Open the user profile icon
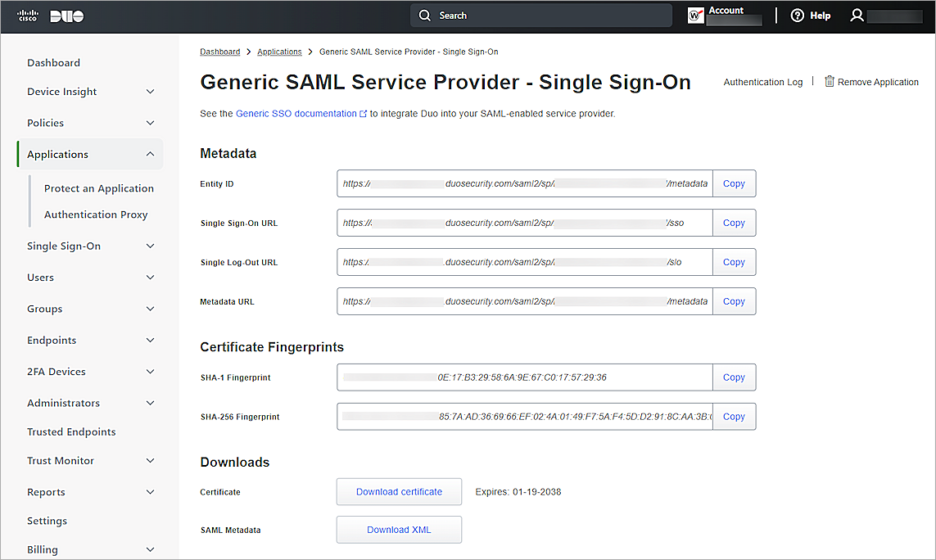The width and height of the screenshot is (936, 560). 857,16
